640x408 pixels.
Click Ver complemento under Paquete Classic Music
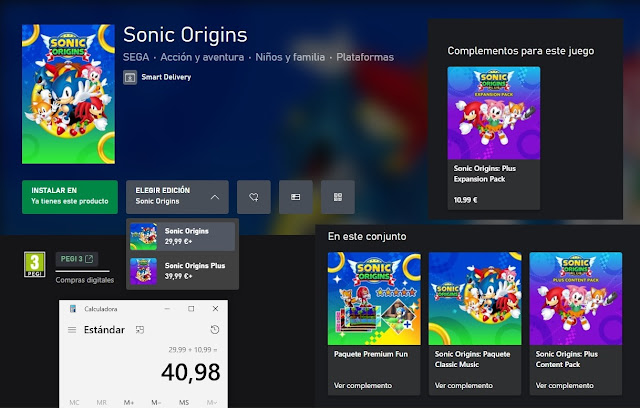pos(464,386)
